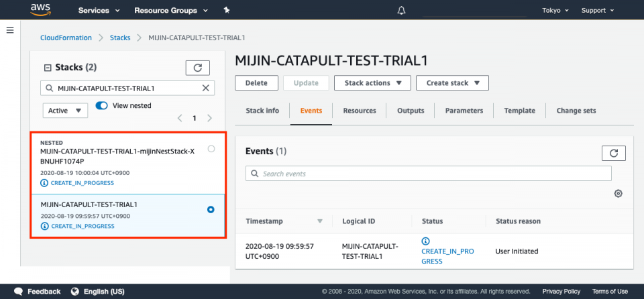
Task: Open the Terms of Use link
Action: point(610,291)
